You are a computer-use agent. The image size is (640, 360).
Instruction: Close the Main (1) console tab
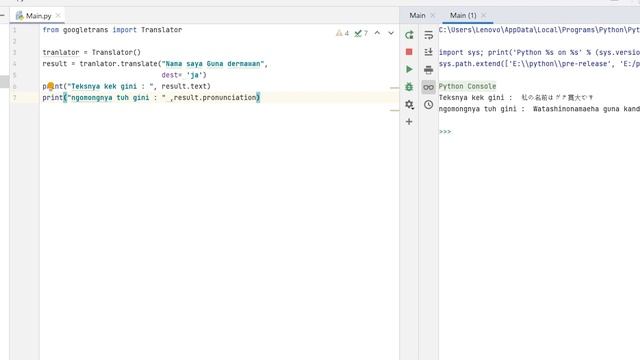coord(484,16)
